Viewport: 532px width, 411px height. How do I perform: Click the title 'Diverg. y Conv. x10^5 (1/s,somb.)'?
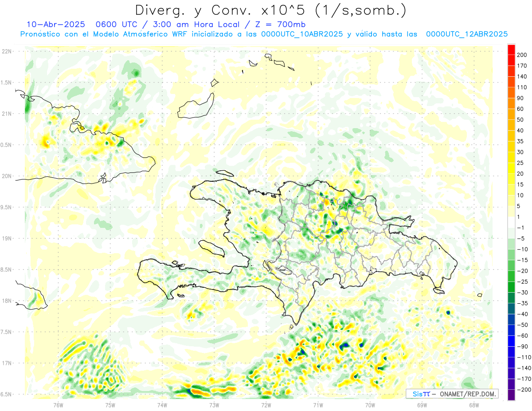click(270, 10)
